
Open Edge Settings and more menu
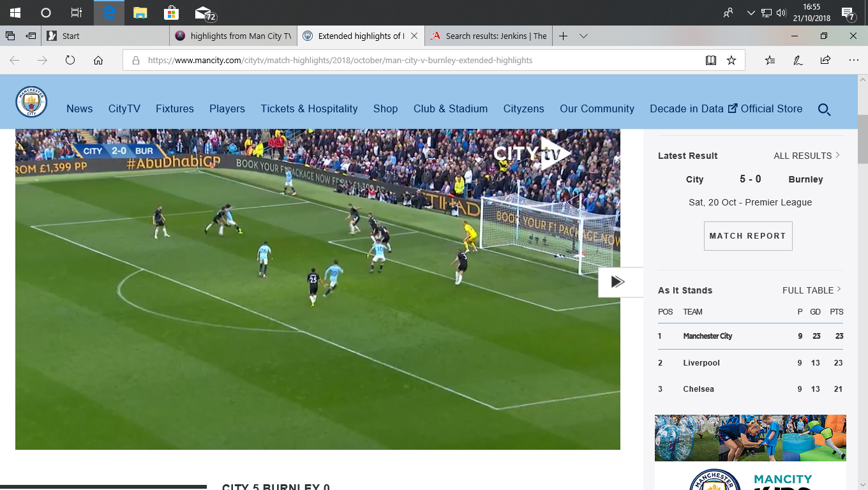[854, 60]
